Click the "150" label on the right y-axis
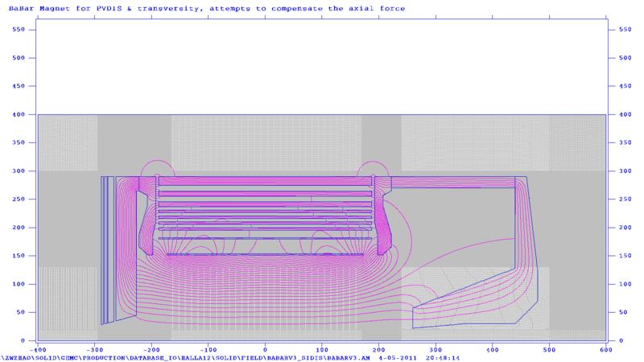The width and height of the screenshot is (644, 362). click(x=625, y=256)
